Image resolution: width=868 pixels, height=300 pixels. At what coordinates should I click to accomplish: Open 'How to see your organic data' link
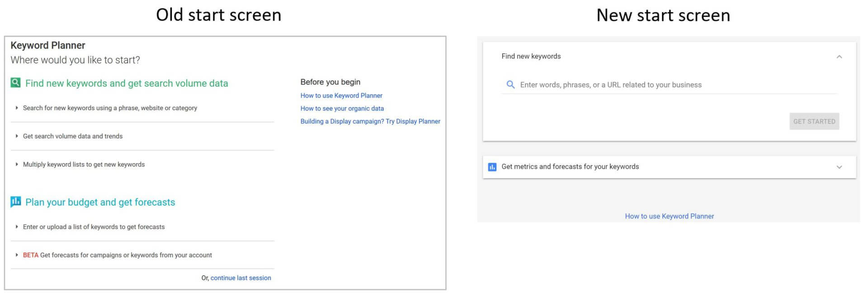(342, 108)
